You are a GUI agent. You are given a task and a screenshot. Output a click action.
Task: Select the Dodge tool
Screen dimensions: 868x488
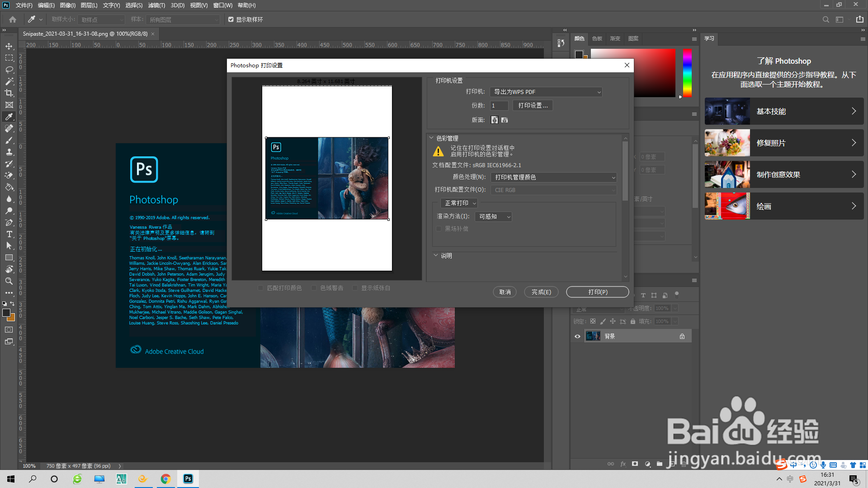point(9,211)
